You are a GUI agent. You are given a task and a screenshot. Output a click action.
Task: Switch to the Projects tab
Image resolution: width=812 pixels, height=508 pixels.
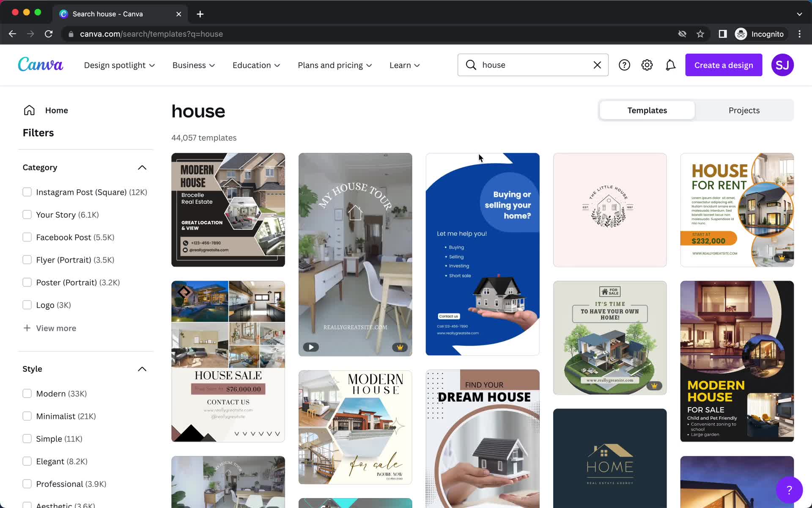(744, 110)
